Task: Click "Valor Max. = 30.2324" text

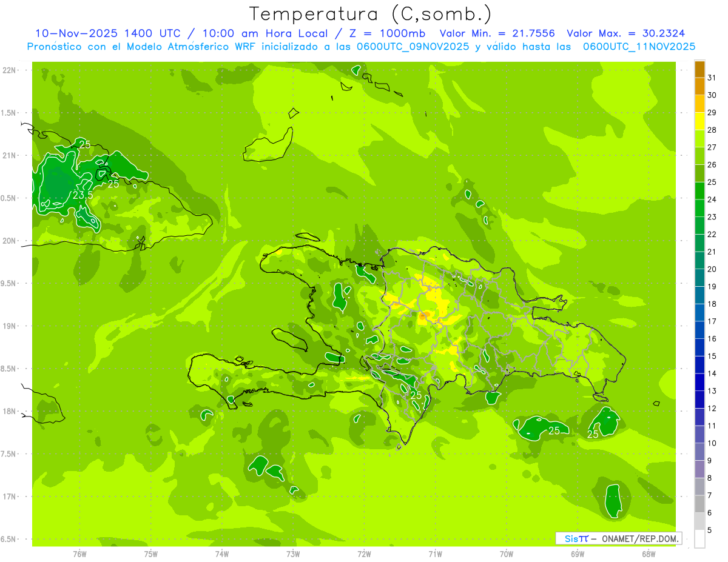Action: 625,33
